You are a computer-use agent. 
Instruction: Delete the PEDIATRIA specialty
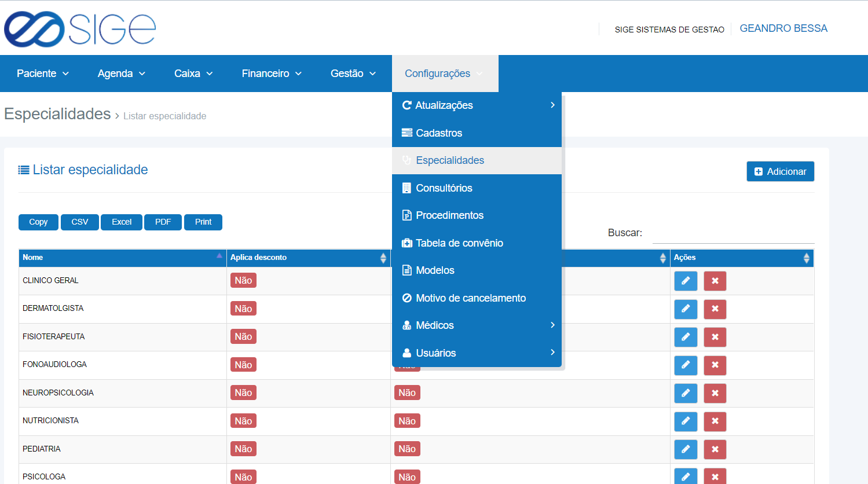pyautogui.click(x=715, y=449)
